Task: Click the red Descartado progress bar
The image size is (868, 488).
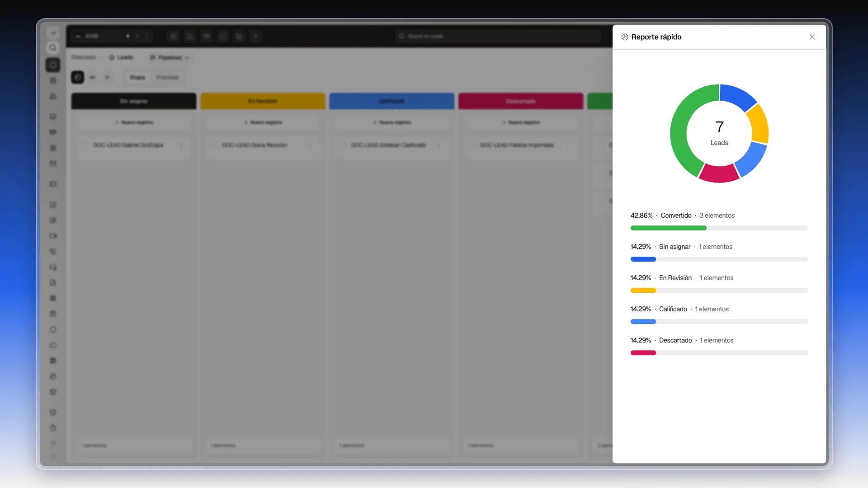Action: (643, 353)
